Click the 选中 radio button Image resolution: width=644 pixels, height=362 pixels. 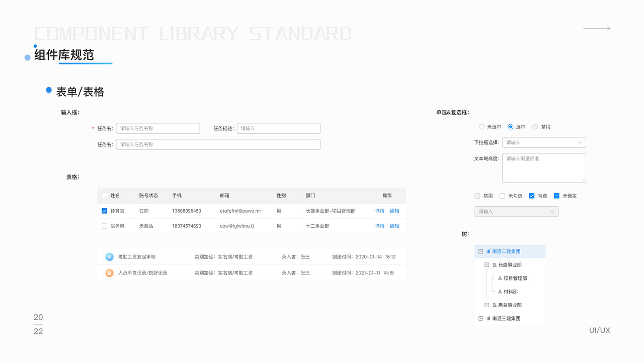click(x=511, y=127)
